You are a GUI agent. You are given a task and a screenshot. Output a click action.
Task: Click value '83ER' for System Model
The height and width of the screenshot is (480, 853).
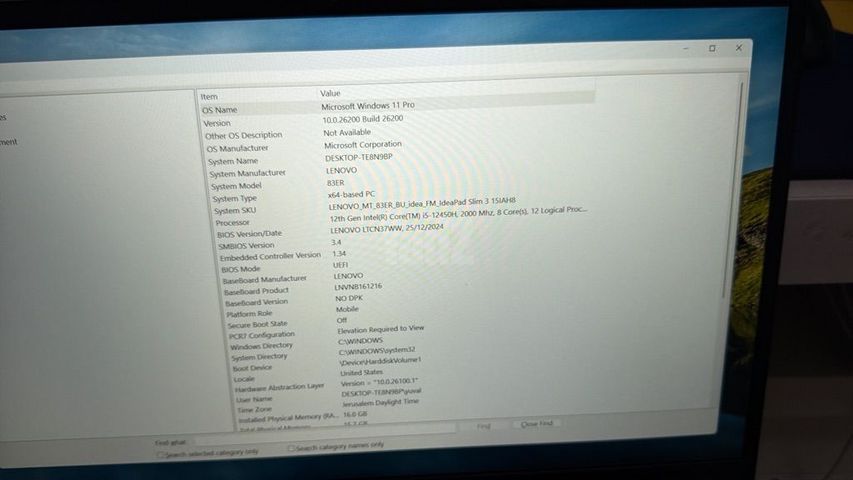(336, 183)
